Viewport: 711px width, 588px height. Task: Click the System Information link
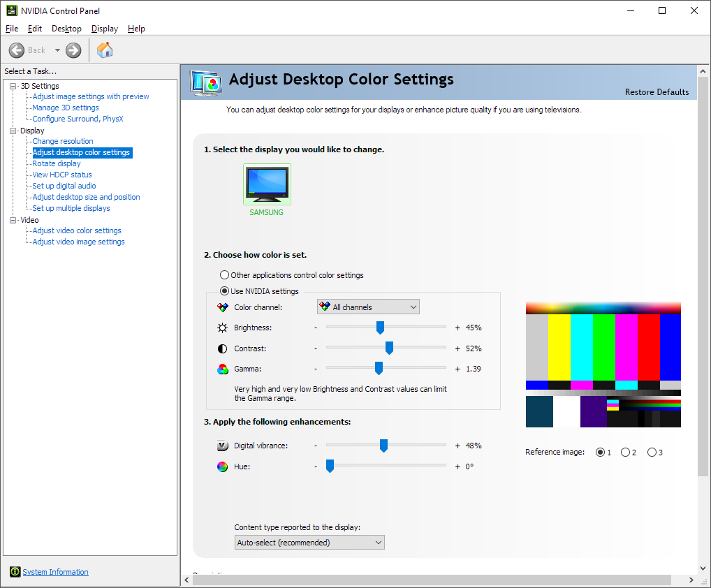(x=55, y=572)
